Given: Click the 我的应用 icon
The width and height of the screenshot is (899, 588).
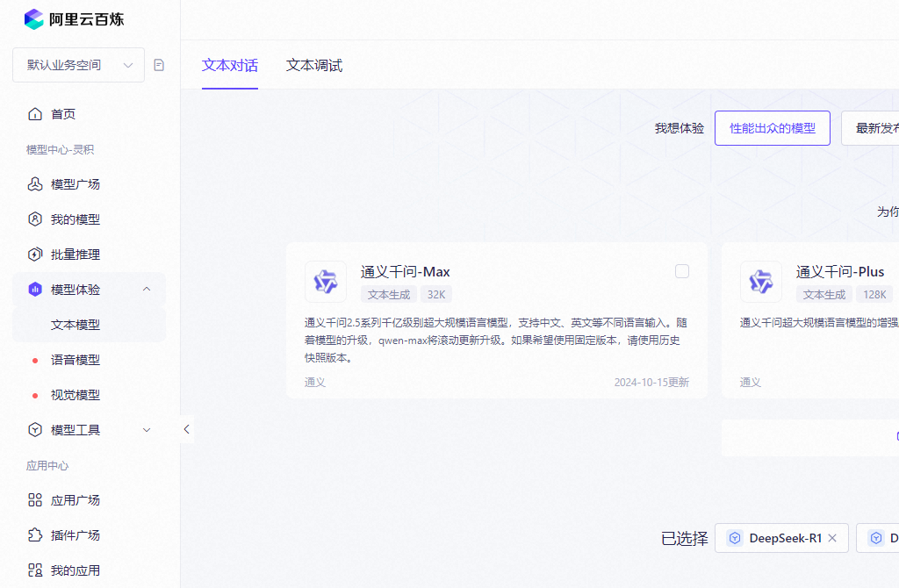Looking at the screenshot, I should (x=35, y=570).
